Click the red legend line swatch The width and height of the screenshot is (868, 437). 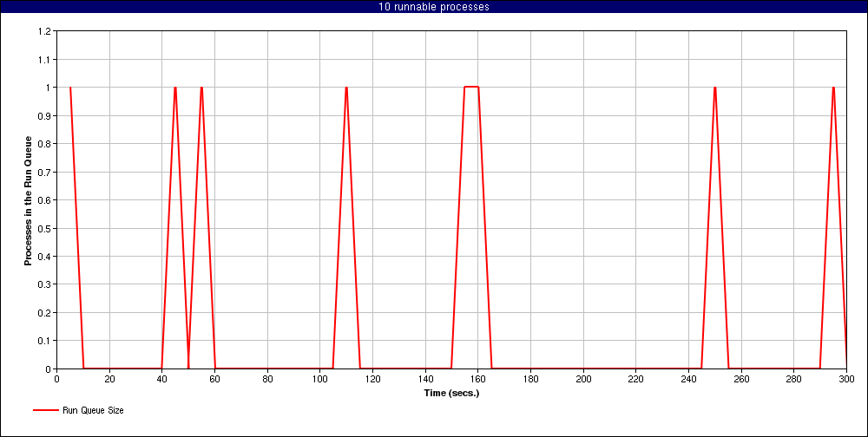tap(45, 410)
